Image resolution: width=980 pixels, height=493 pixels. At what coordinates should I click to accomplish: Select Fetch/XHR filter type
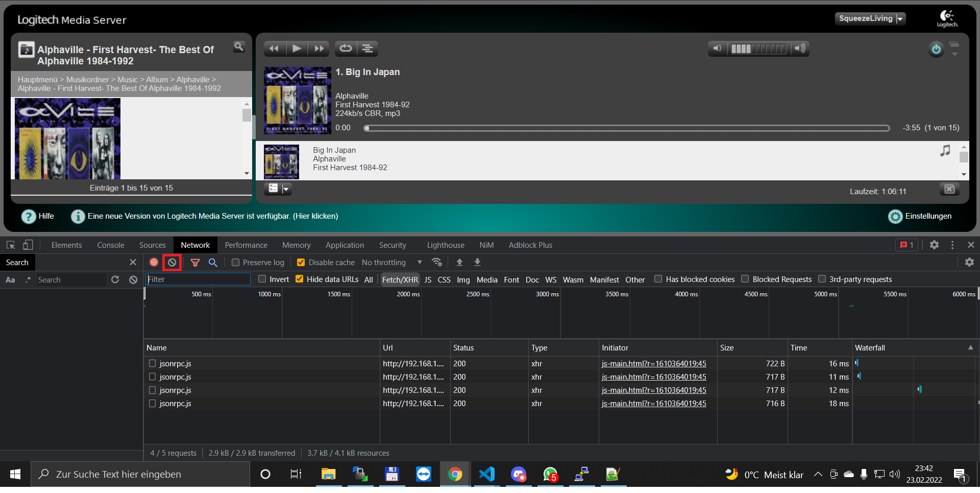pyautogui.click(x=400, y=280)
